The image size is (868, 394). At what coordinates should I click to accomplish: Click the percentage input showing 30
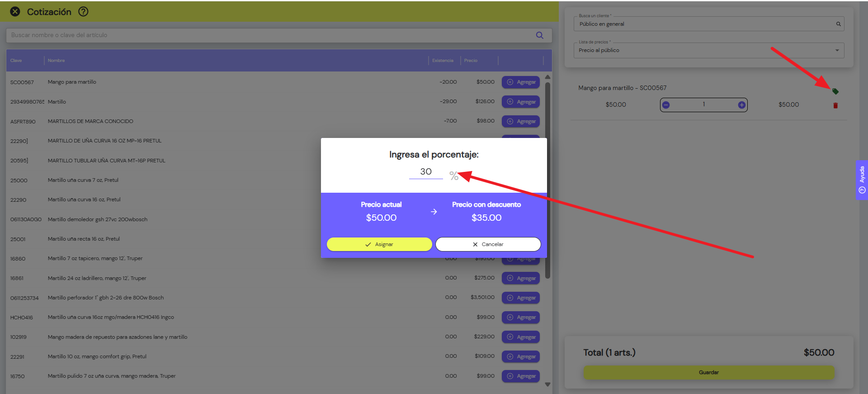pos(426,172)
